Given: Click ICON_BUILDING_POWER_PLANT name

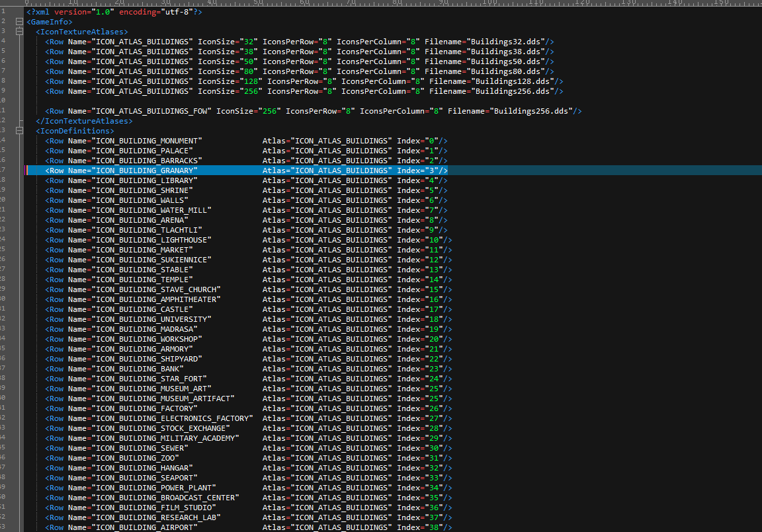Looking at the screenshot, I should tap(154, 488).
